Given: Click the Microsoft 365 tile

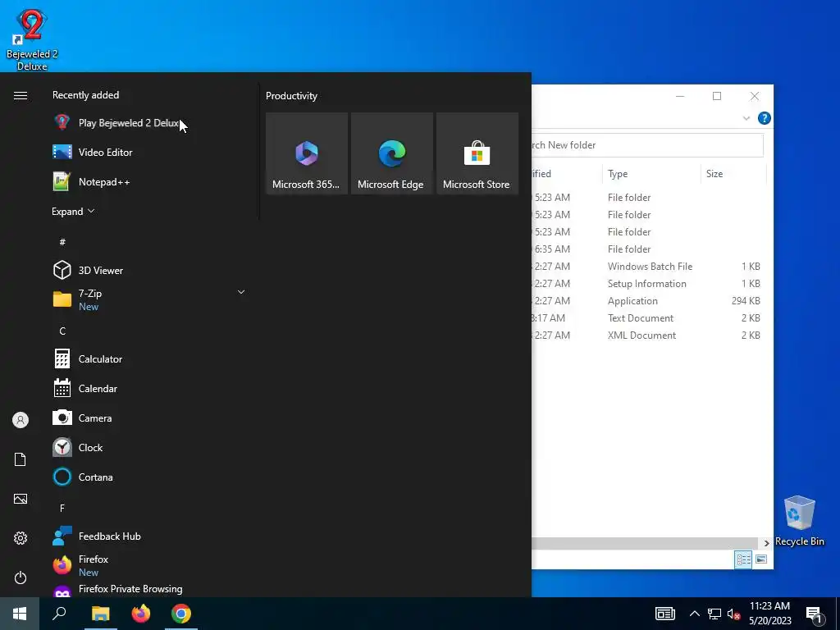Looking at the screenshot, I should (x=307, y=153).
